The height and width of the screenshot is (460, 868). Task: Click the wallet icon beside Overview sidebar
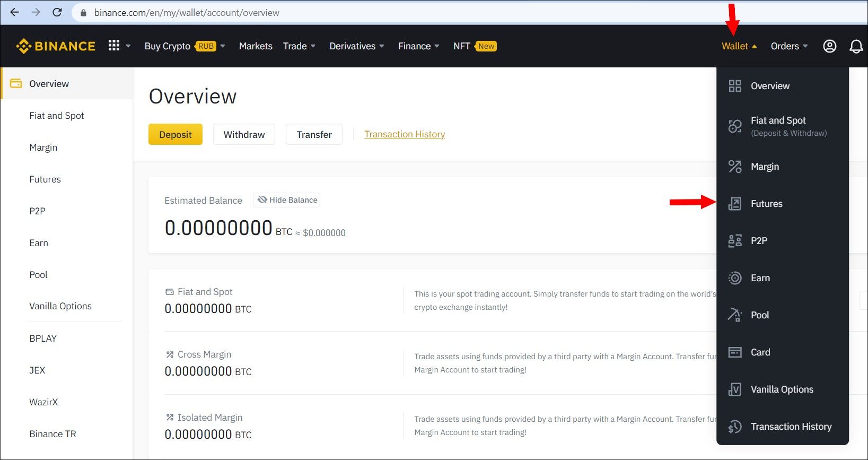point(16,83)
